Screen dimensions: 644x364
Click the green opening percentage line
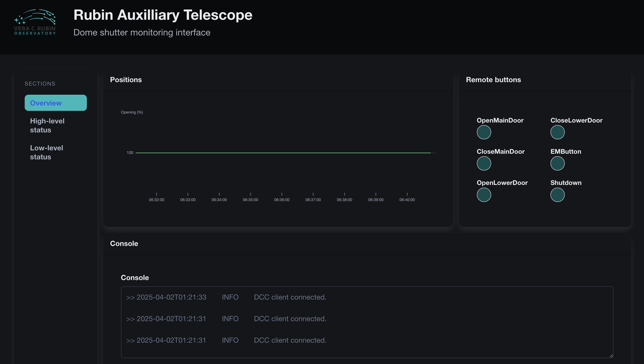[x=283, y=153]
